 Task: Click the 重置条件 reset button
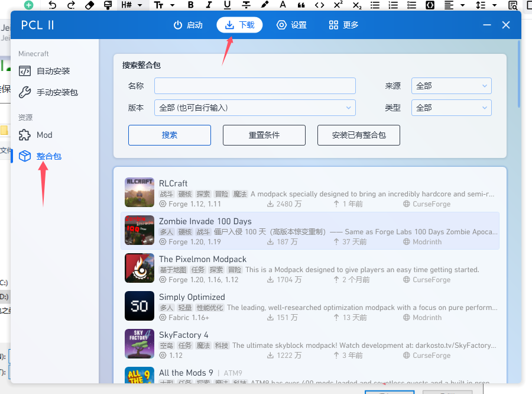tap(264, 135)
